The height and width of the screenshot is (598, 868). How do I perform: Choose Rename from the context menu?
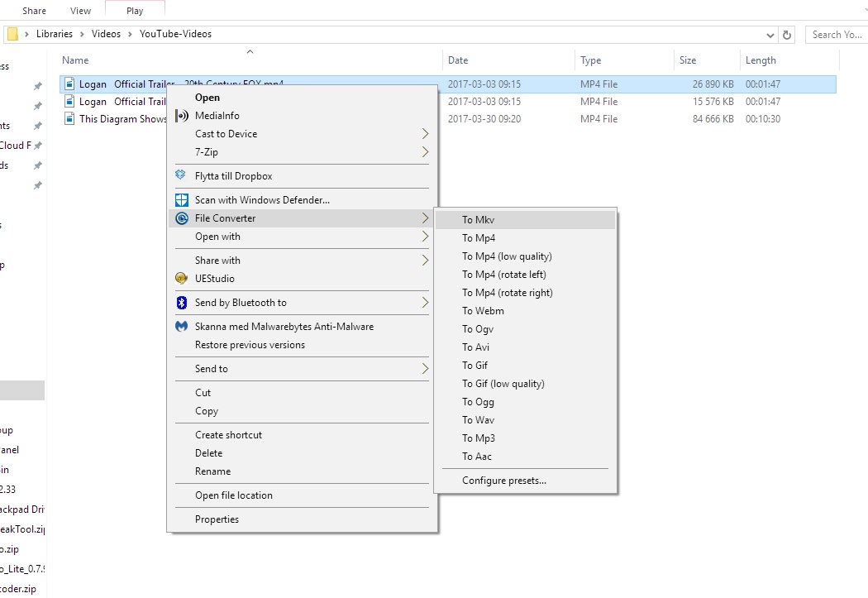303,471
